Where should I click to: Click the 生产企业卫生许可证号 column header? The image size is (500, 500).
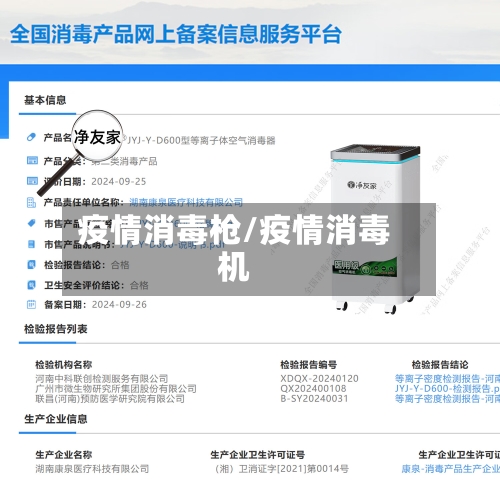[x=258, y=455]
